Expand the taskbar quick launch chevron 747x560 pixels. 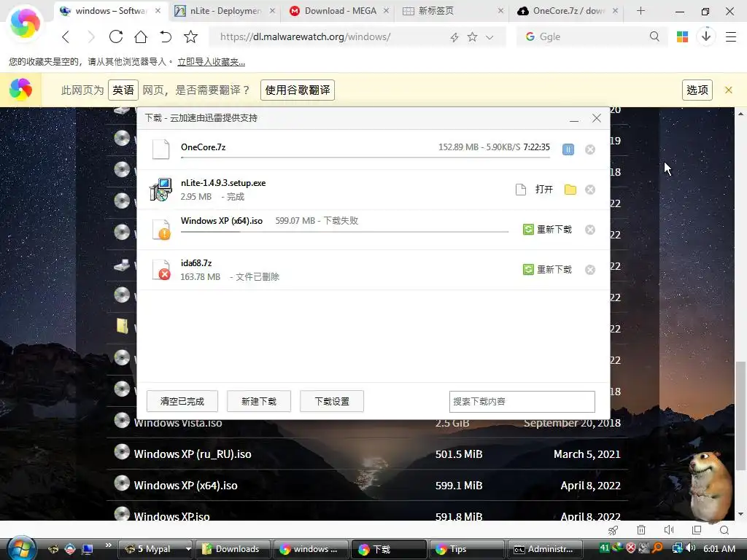pos(109,545)
